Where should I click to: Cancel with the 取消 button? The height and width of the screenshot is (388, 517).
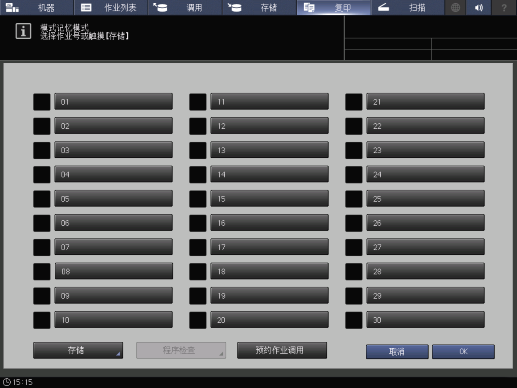click(397, 352)
